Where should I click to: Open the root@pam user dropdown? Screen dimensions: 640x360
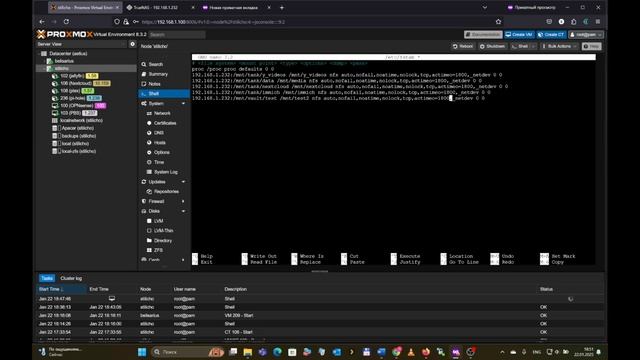click(x=586, y=35)
